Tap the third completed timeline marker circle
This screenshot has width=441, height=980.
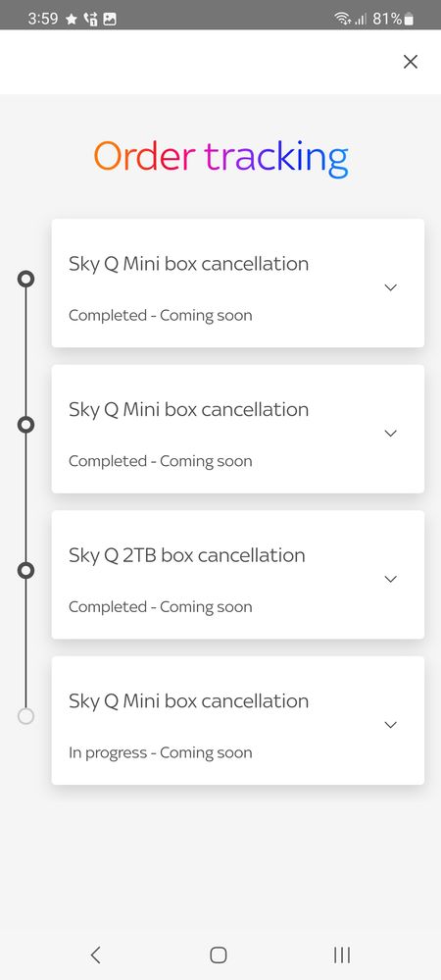click(25, 570)
